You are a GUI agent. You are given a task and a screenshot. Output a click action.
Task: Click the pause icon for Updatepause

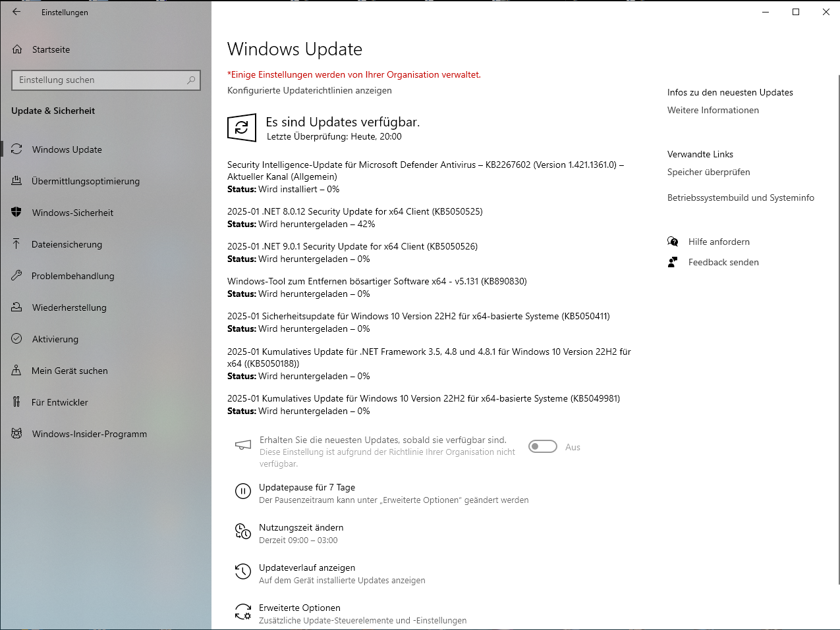[x=243, y=491]
